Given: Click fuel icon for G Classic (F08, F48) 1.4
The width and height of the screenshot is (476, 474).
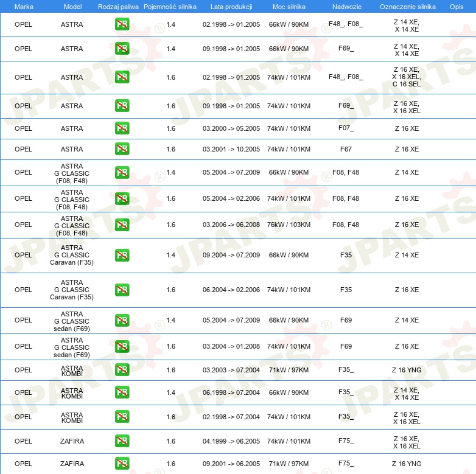Looking at the screenshot, I should (122, 172).
